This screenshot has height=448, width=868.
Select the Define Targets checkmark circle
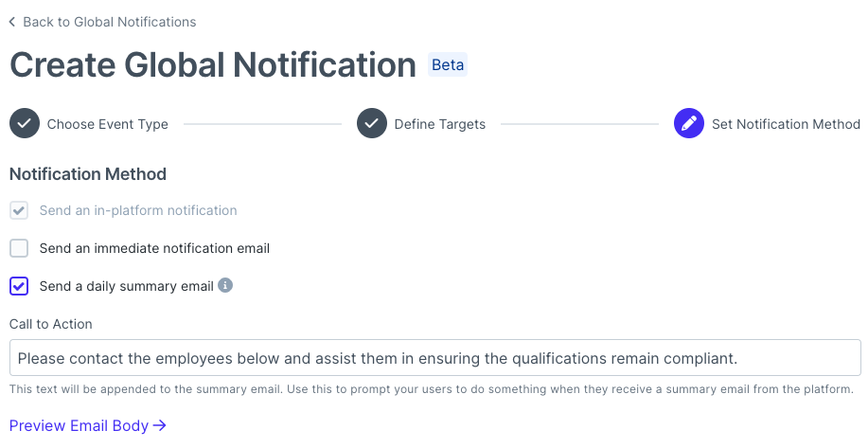[x=371, y=123]
